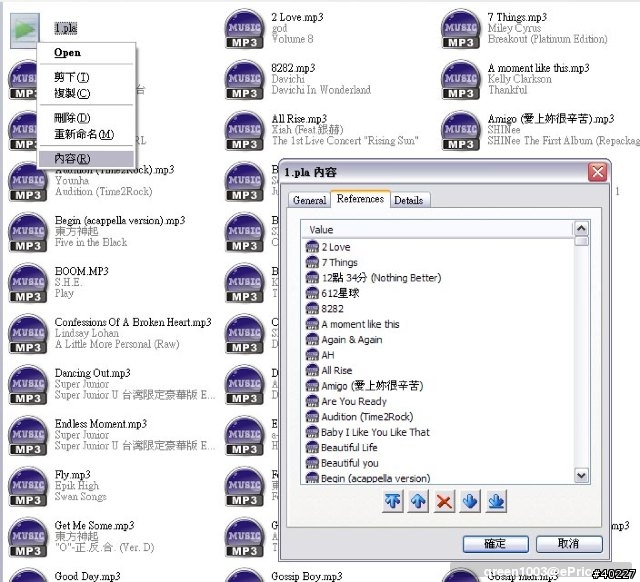Select '612星球' in the references list
This screenshot has height=582, width=640.
pyautogui.click(x=340, y=293)
